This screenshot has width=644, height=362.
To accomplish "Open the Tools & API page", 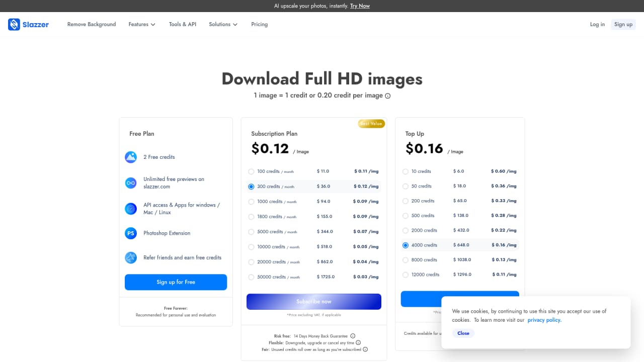I will click(x=183, y=24).
